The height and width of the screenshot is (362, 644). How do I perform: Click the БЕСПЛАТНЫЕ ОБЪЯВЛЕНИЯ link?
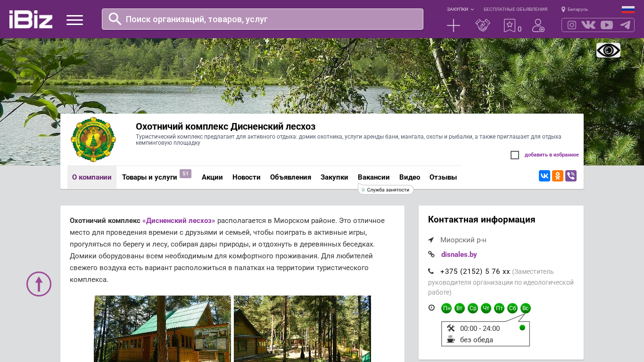(x=515, y=9)
